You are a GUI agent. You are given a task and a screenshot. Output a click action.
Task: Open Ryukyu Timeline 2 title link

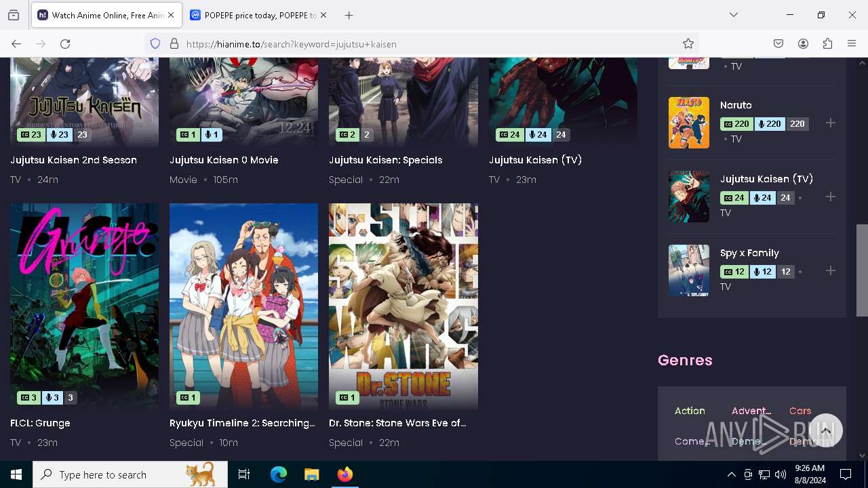tap(242, 424)
